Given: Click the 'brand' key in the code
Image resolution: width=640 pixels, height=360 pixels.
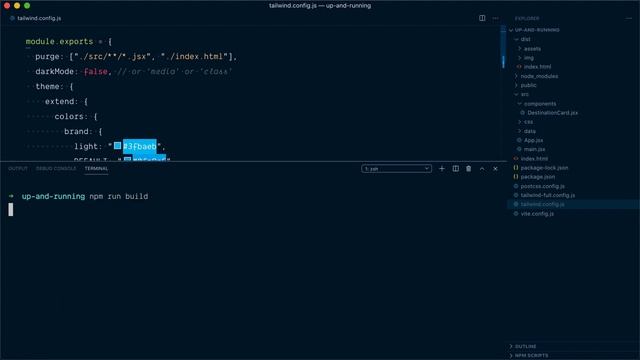Looking at the screenshot, I should click(76, 131).
